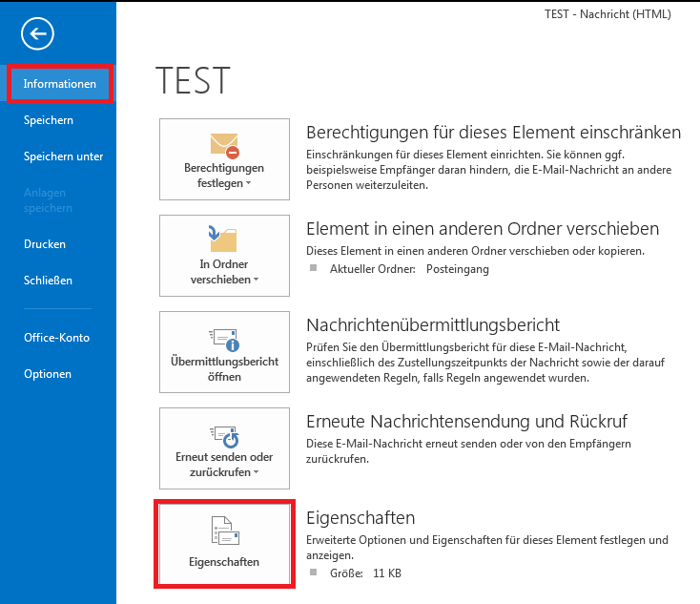Click the envelope icon for Berechtigungen festlegen

point(224,145)
